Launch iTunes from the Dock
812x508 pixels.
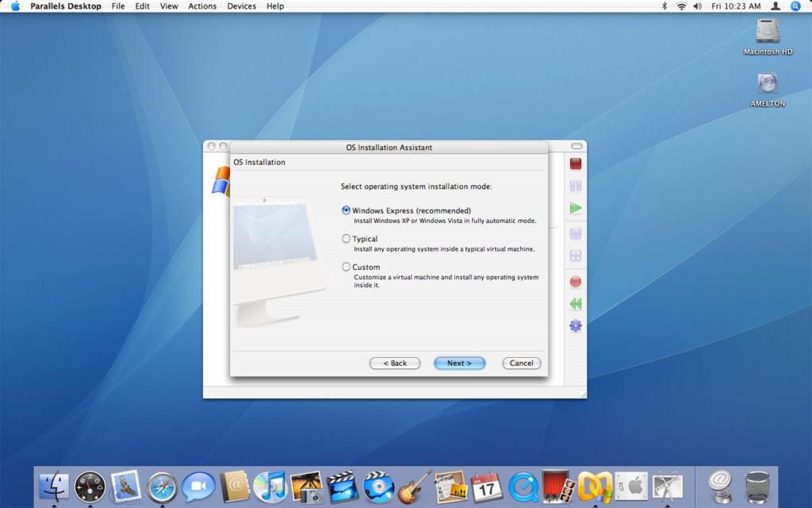click(270, 487)
